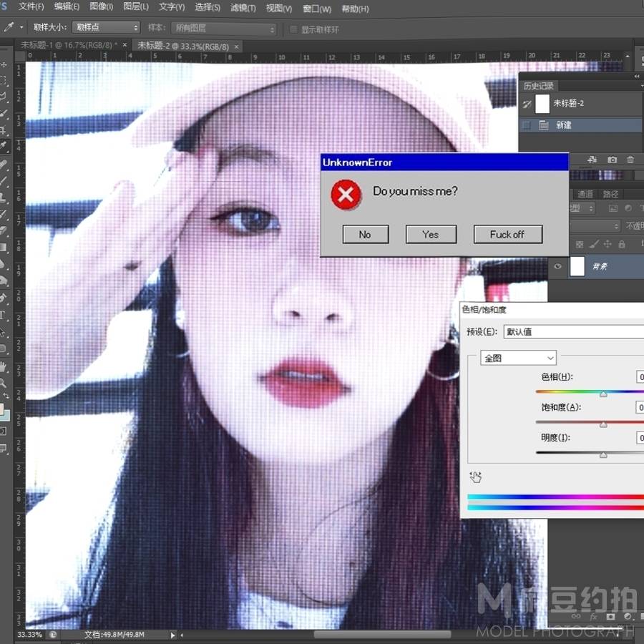Select the Dodge tool
Screen dimensions: 644x644
tap(4, 280)
